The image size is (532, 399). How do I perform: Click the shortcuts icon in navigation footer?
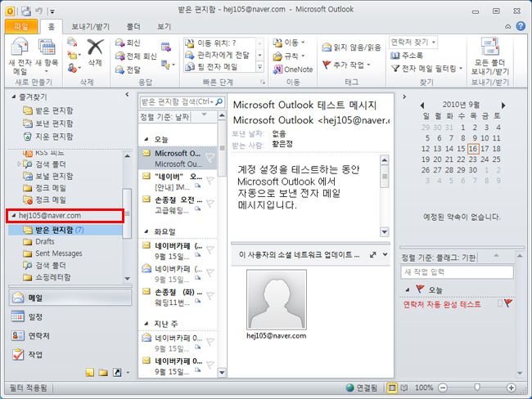pos(117,373)
